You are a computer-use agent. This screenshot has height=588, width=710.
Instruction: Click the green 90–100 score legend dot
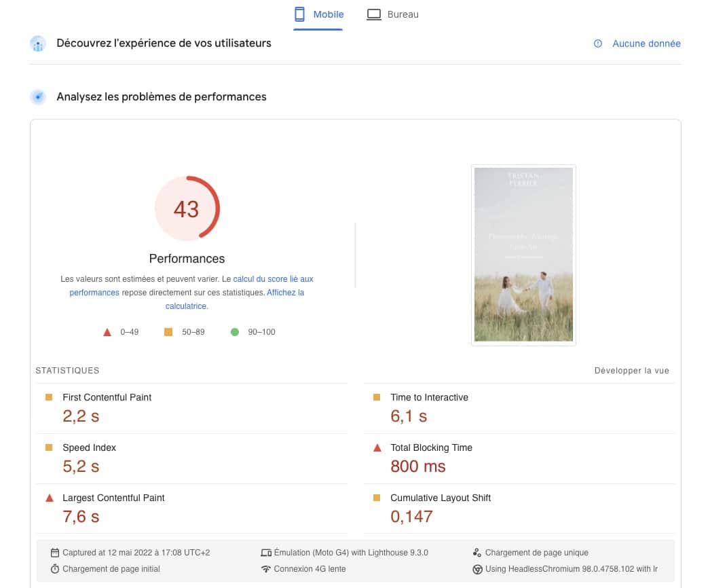235,332
